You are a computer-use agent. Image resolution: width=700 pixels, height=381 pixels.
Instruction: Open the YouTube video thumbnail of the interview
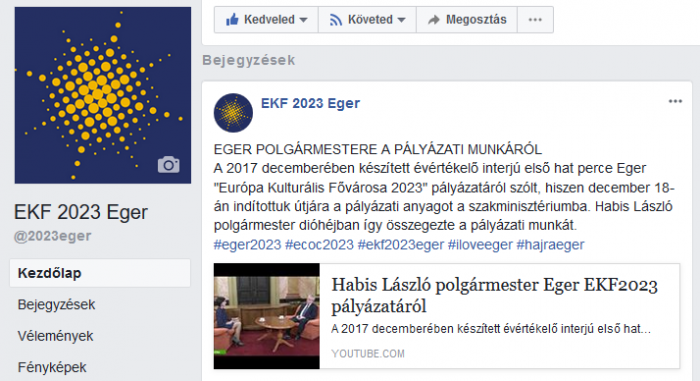point(267,316)
